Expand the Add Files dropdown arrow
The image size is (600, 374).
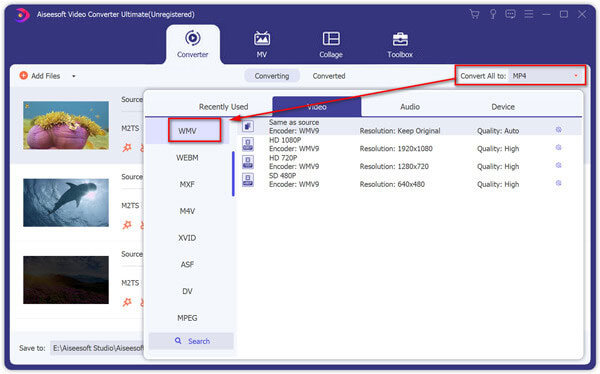click(74, 76)
